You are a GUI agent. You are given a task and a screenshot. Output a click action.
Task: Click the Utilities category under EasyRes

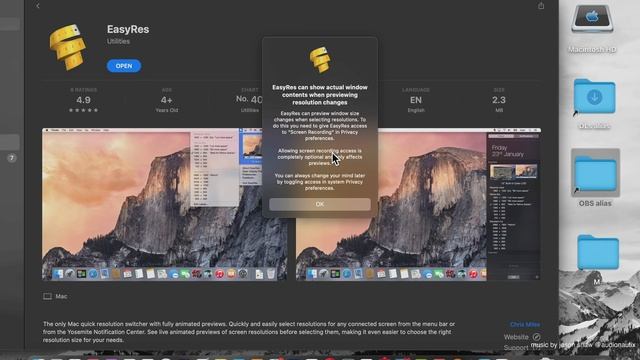coord(118,41)
